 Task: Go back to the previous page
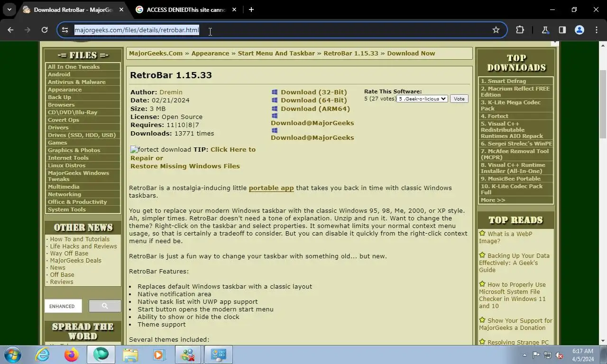click(x=10, y=30)
